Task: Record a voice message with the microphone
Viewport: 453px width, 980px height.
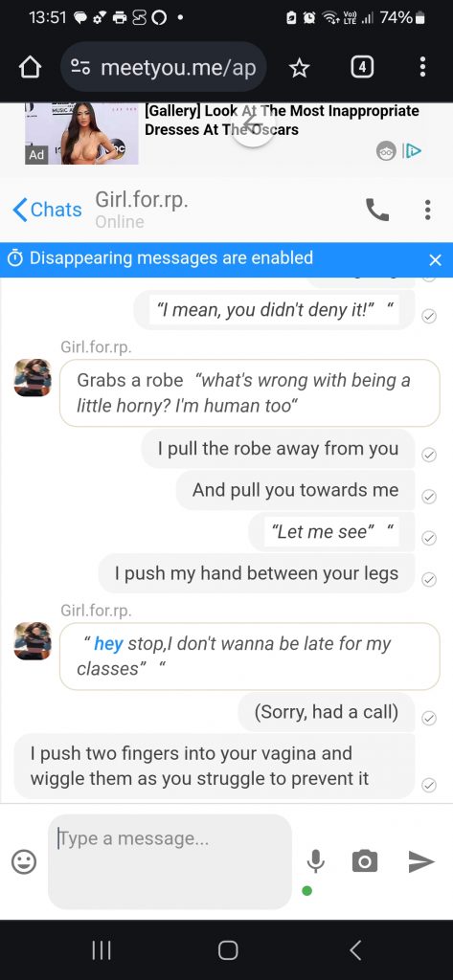Action: [316, 861]
